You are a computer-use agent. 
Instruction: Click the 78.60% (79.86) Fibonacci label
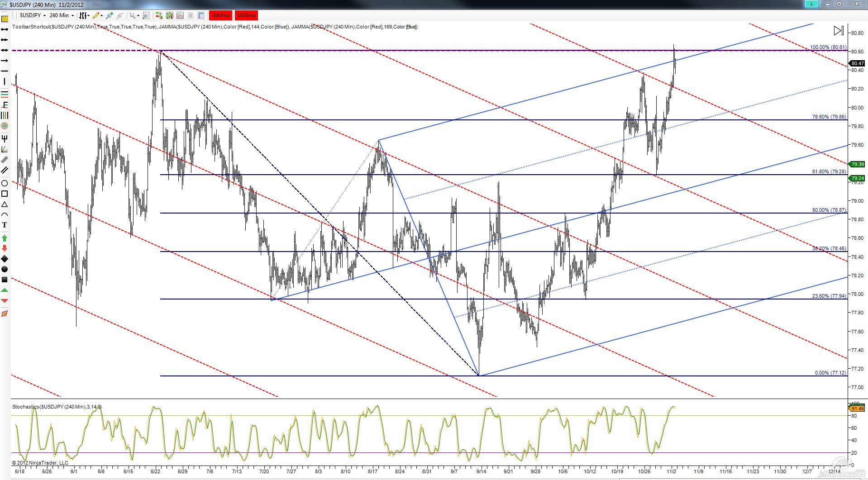(x=829, y=117)
